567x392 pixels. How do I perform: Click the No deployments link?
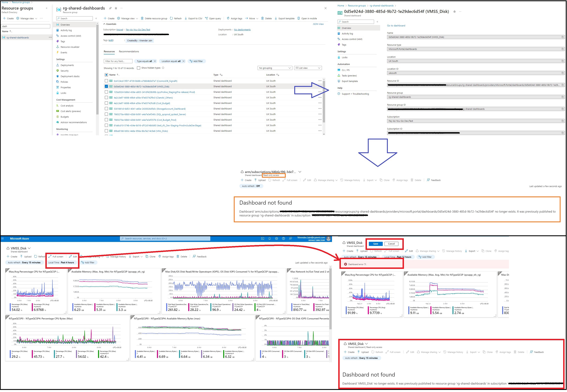coord(242,30)
